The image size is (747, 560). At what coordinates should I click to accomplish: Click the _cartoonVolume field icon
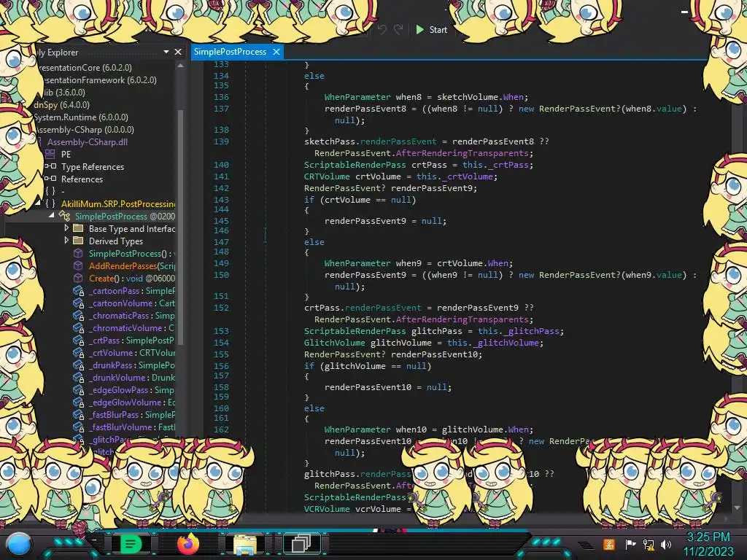pyautogui.click(x=79, y=303)
